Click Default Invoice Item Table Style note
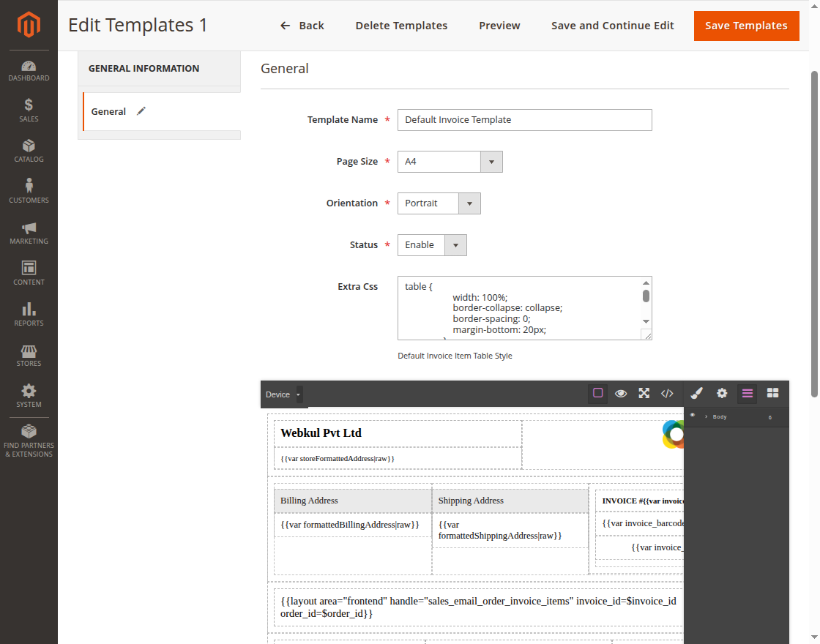Viewport: 820px width, 644px height. pos(455,356)
